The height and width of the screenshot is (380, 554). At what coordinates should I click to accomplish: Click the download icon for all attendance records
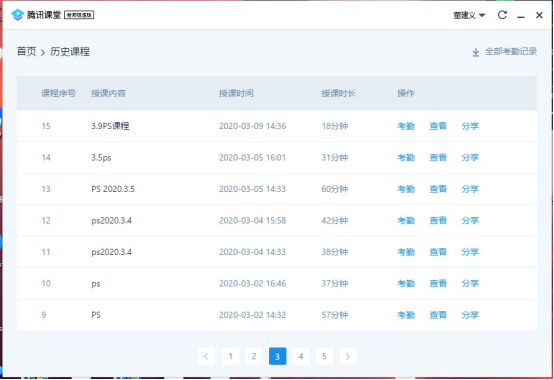(x=476, y=52)
